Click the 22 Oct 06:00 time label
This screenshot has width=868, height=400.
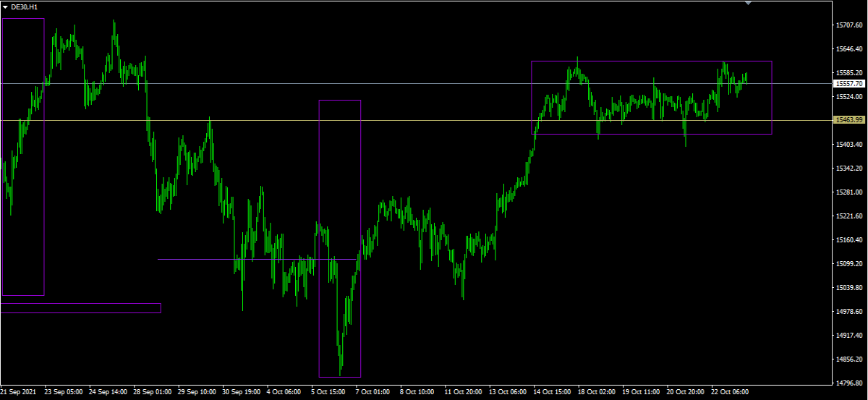[731, 392]
